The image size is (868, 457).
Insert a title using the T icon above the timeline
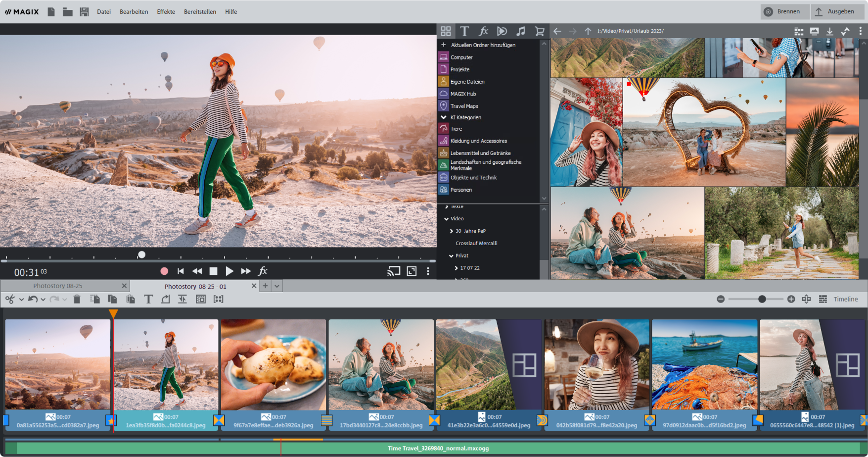148,299
